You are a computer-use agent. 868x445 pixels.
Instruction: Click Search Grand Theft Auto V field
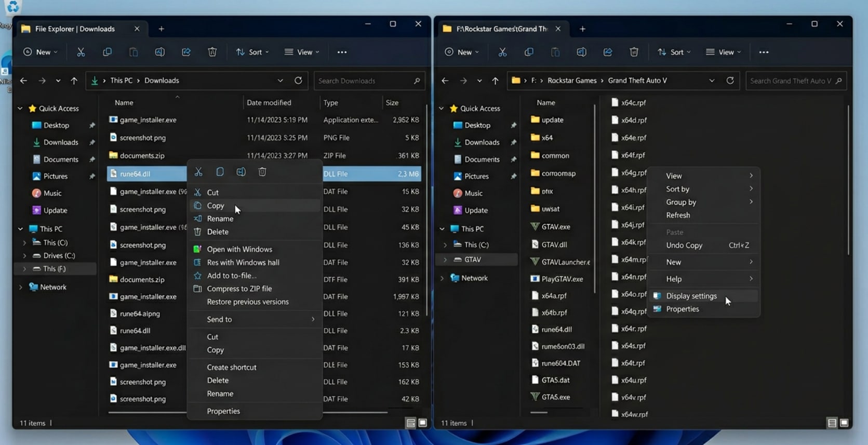pyautogui.click(x=796, y=81)
